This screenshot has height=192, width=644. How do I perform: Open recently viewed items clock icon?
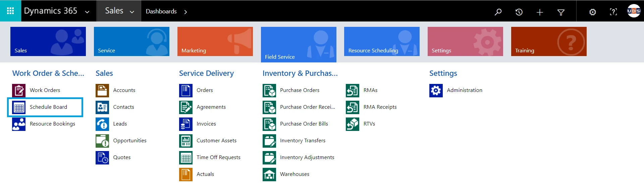[x=519, y=12]
